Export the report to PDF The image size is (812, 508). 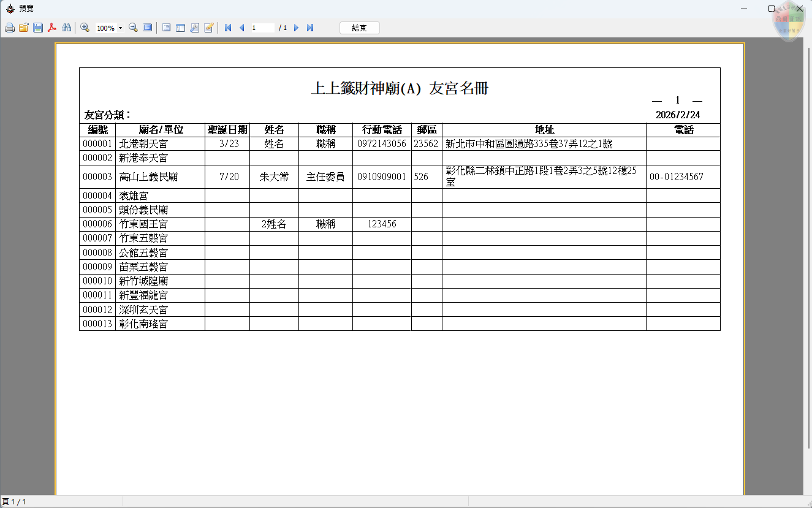(x=52, y=28)
